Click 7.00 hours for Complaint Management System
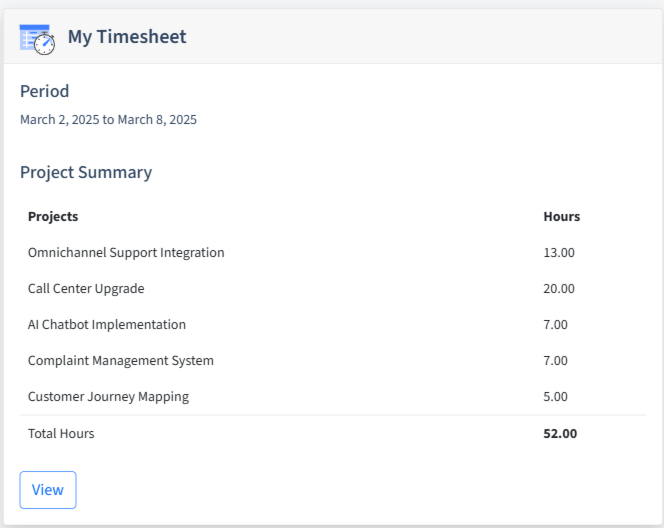The width and height of the screenshot is (664, 528). pos(555,360)
